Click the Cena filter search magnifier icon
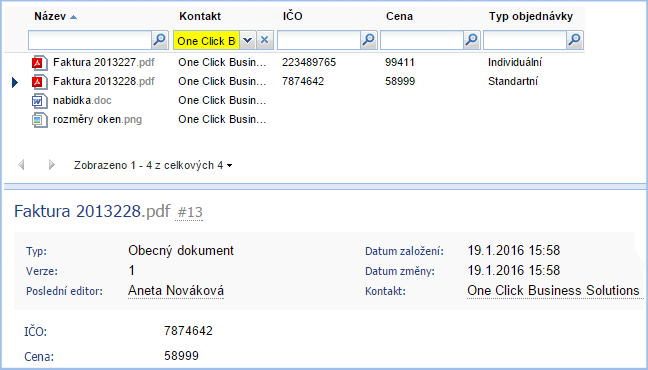648x370 pixels. click(x=472, y=40)
